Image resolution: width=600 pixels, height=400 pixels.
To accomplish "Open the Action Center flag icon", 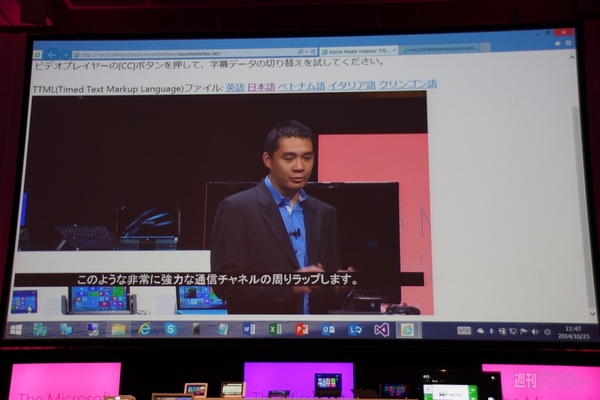I will point(523,331).
